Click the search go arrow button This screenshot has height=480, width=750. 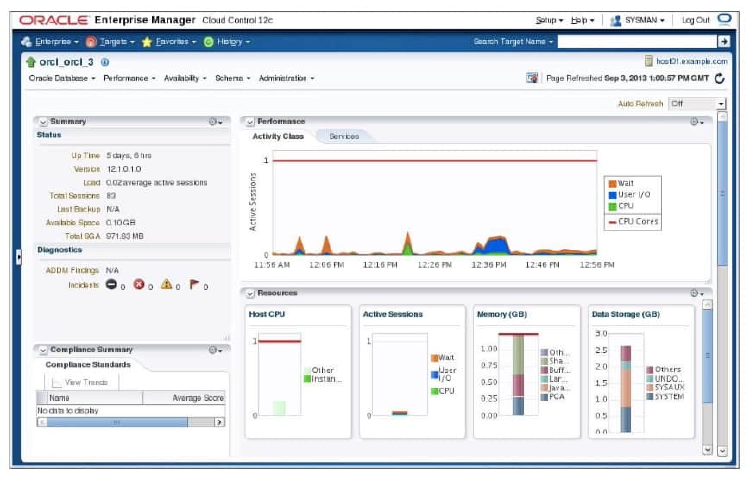[724, 42]
